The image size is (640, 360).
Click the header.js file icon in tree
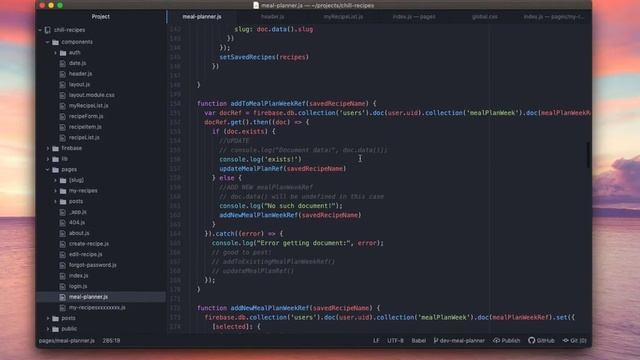click(62, 74)
